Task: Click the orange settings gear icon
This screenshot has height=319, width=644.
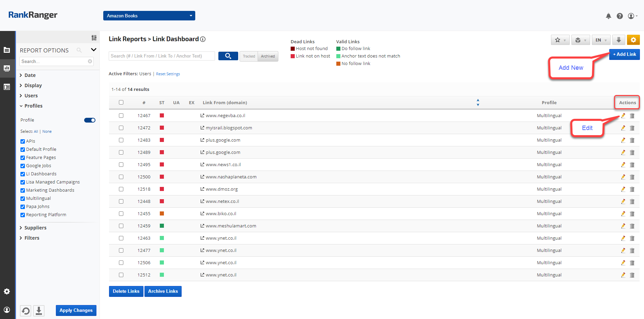Action: [x=633, y=40]
